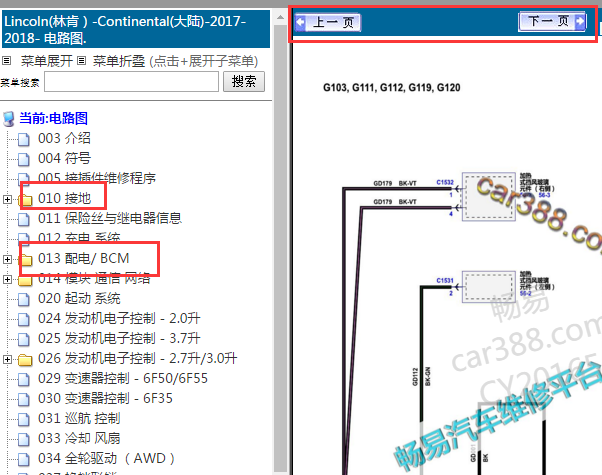Expand the 026 发动机电子控制 folder
Screen dimensions: 602x475
(7, 359)
